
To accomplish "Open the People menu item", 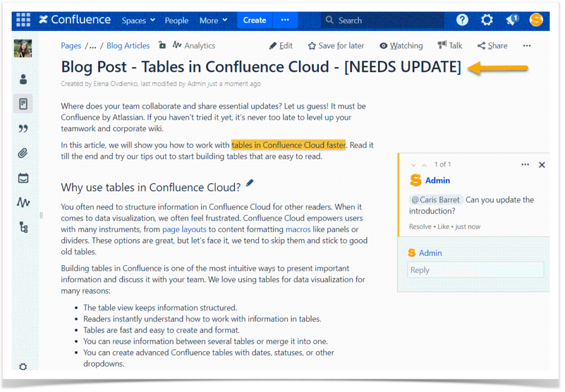I will pos(177,20).
